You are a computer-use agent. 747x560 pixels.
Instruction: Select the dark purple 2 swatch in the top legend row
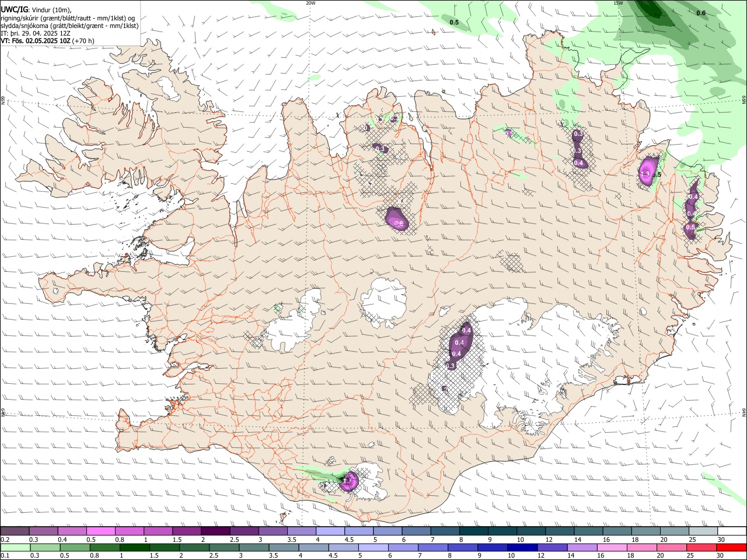click(x=215, y=531)
